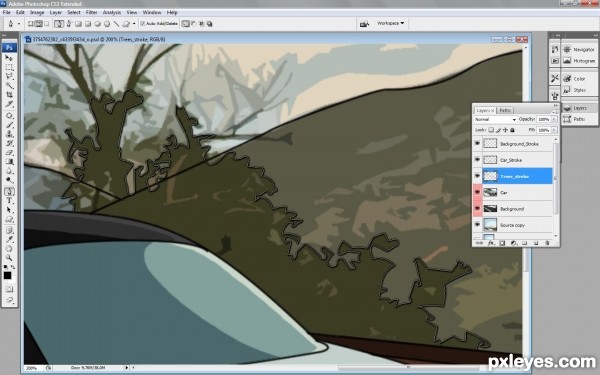Select the Clone Stamp tool

[9, 134]
